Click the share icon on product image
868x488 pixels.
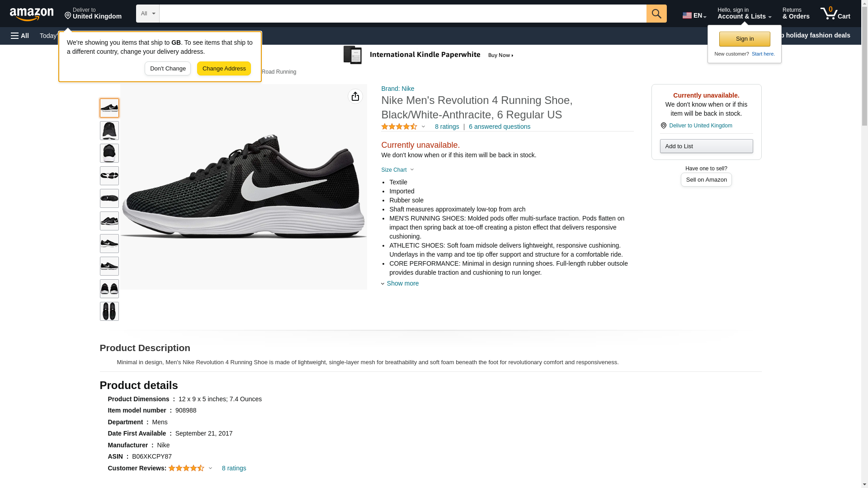coord(355,96)
